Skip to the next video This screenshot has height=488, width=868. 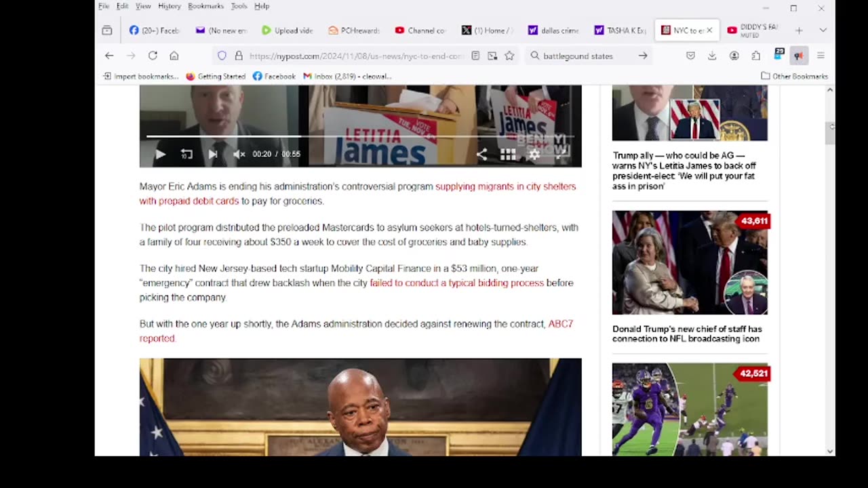pos(213,155)
